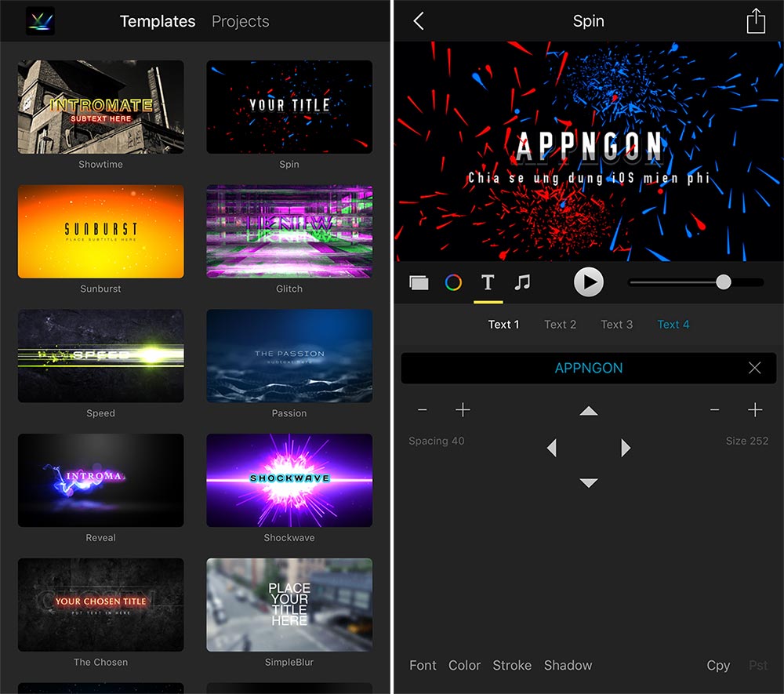Switch to the Templates tab
Screen dimensions: 784x694
click(x=158, y=21)
